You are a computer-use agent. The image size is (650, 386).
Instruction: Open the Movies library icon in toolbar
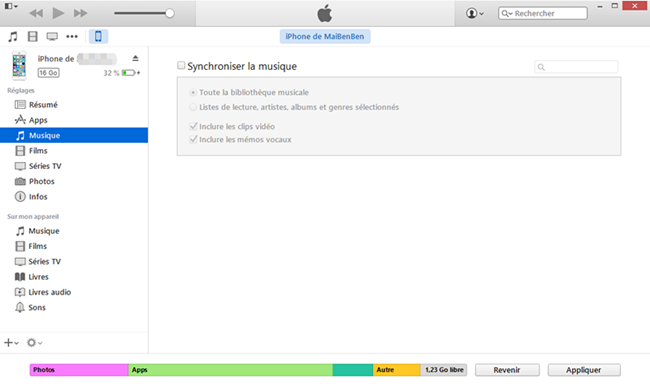(32, 36)
